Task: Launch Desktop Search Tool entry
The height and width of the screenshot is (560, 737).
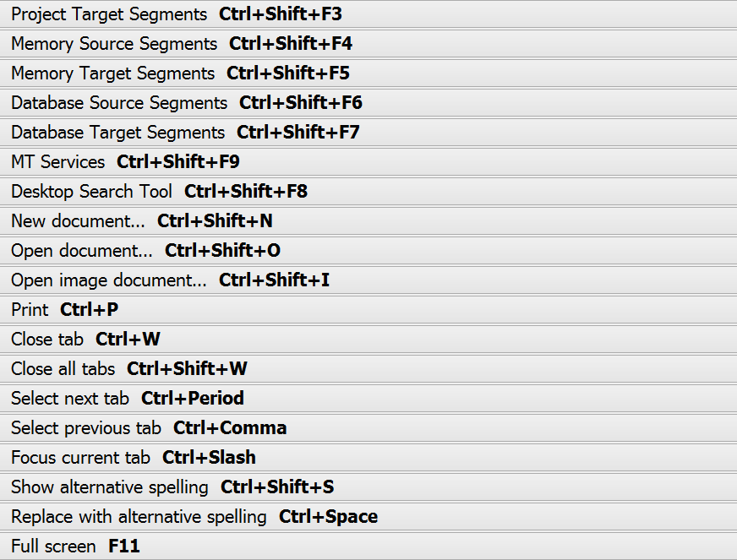Action: [91, 192]
